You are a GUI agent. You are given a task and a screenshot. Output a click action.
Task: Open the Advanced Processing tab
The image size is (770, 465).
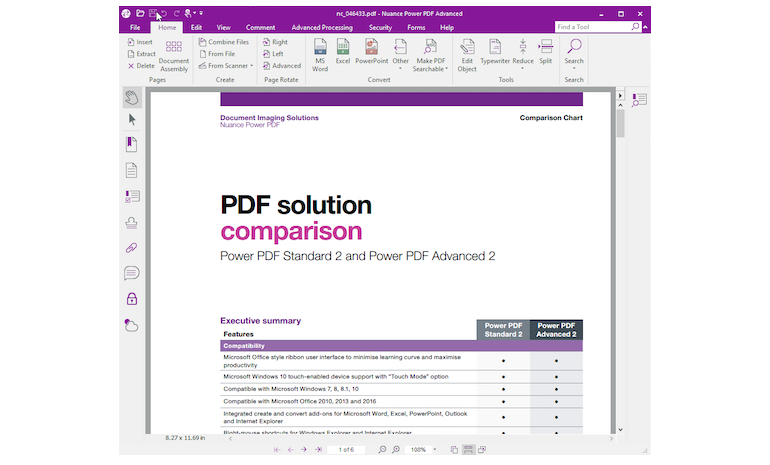[322, 27]
